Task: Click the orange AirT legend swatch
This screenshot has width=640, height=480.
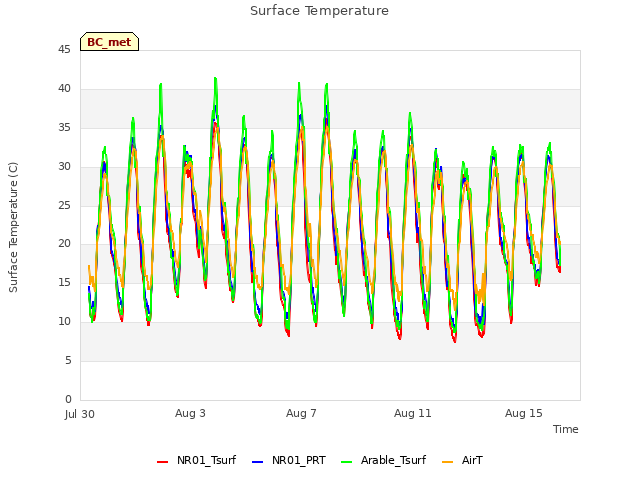Action: point(448,462)
